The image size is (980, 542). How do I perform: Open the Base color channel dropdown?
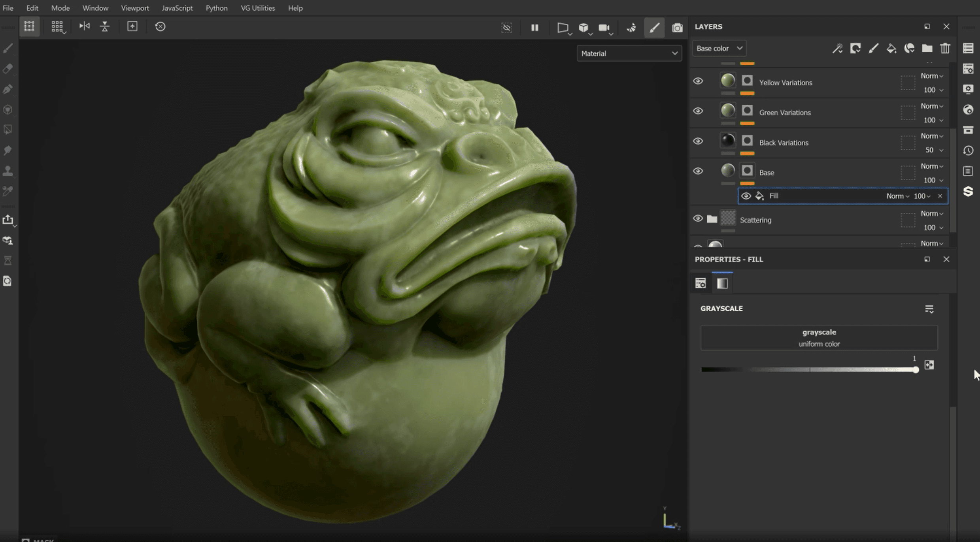point(719,49)
